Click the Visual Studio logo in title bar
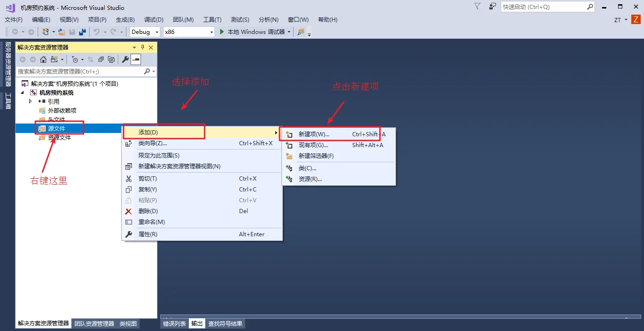This screenshot has height=331, width=644. click(x=10, y=7)
